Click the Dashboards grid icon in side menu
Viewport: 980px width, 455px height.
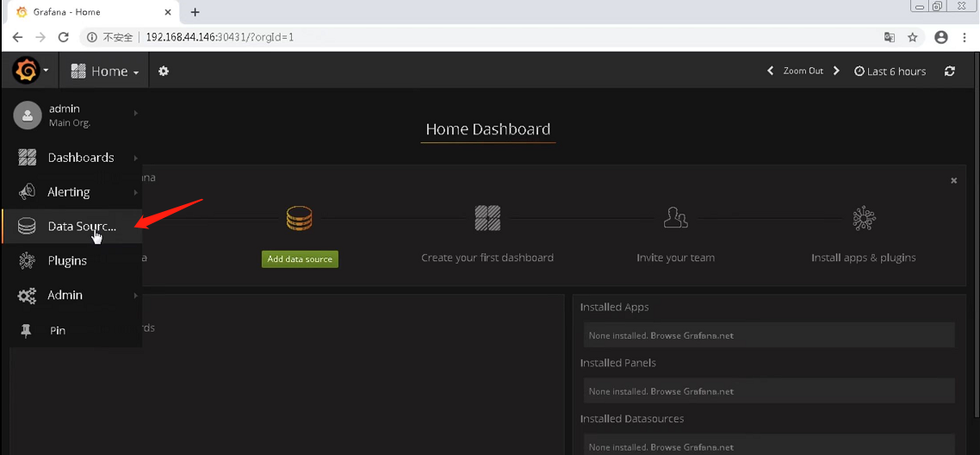[x=27, y=158]
